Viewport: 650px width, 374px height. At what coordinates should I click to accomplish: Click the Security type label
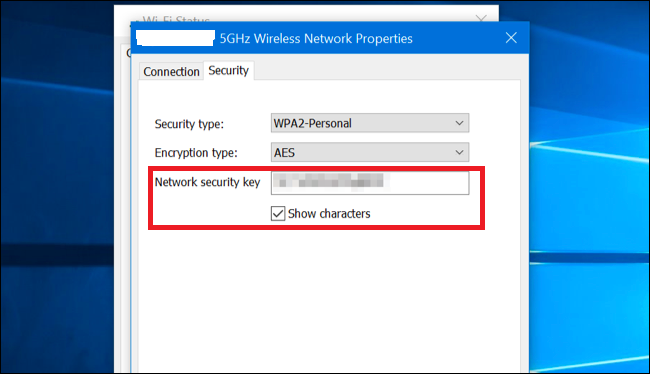coord(189,124)
